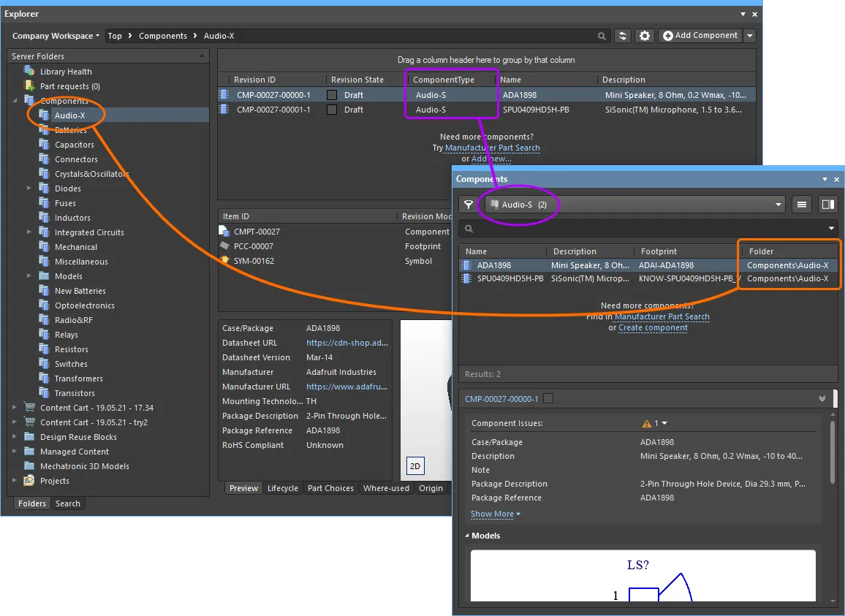845x616 pixels.
Task: Select Components in the breadcrumb path
Action: tap(163, 36)
